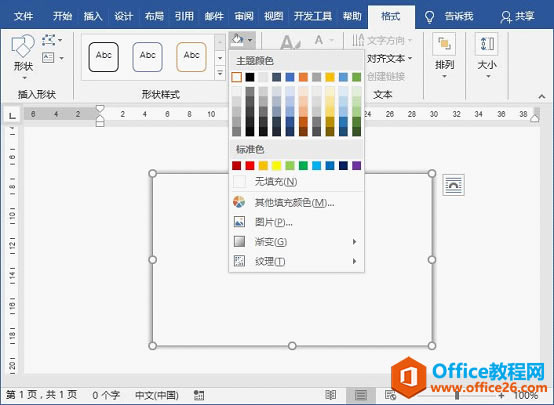Pick the yellow standard color swatch
The image size is (554, 405).
click(277, 165)
